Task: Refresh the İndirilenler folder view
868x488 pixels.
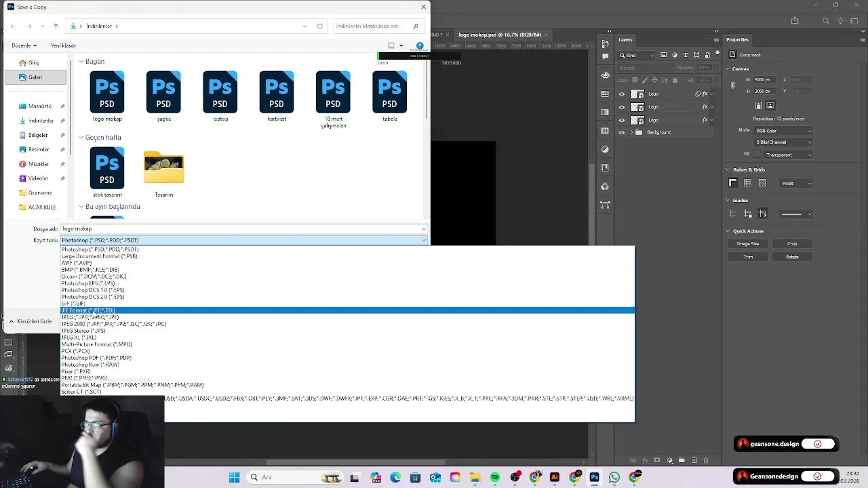Action: 320,26
